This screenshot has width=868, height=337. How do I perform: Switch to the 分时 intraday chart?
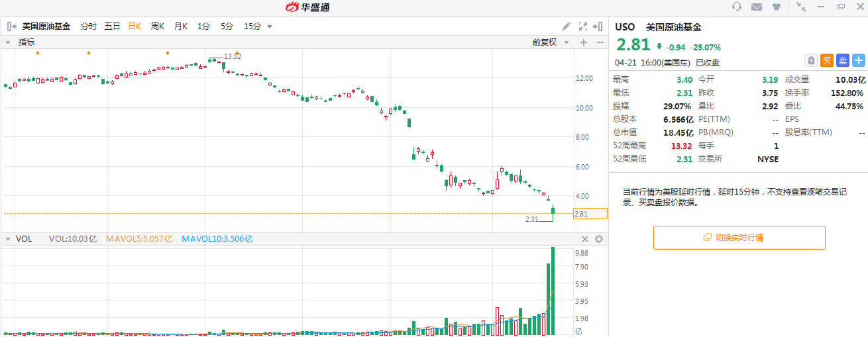[x=89, y=26]
